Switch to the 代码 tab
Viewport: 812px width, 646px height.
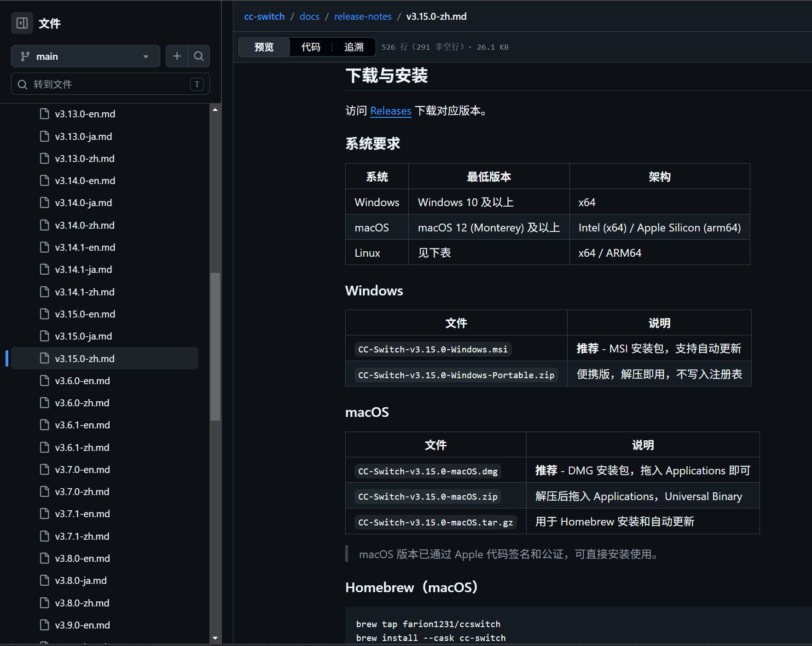311,47
